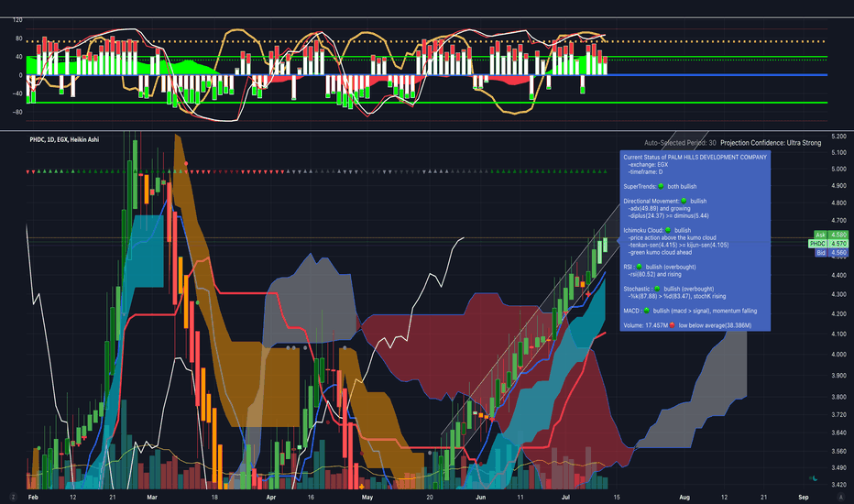Click the 3.800 price axis value
854x504 pixels.
838,397
